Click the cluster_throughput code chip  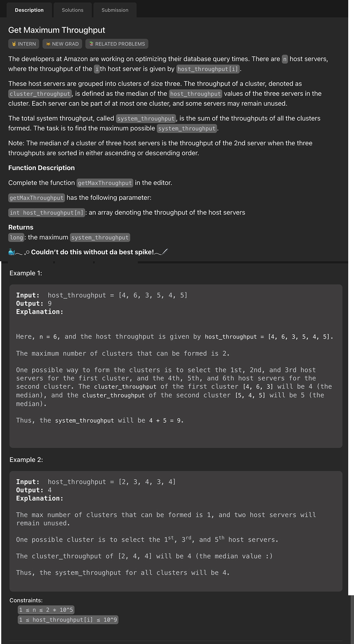40,94
